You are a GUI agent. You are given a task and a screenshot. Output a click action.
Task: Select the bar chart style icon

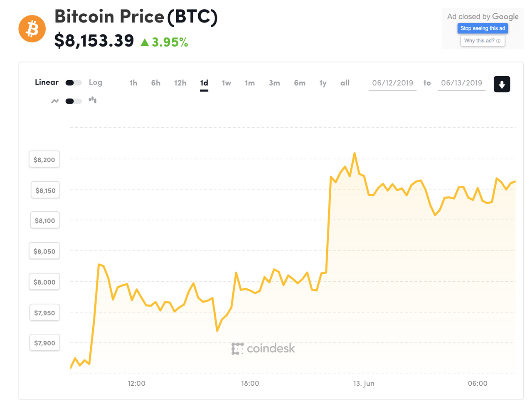(92, 100)
